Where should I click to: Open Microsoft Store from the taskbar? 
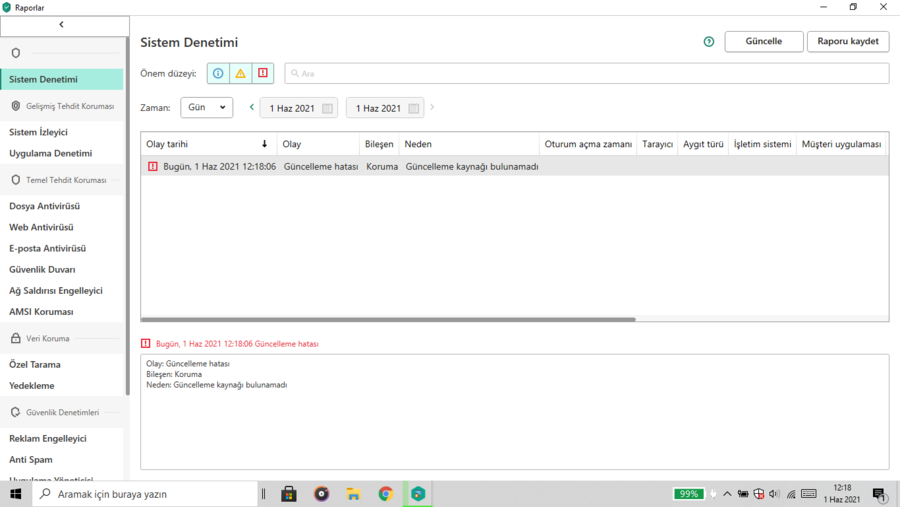(289, 494)
